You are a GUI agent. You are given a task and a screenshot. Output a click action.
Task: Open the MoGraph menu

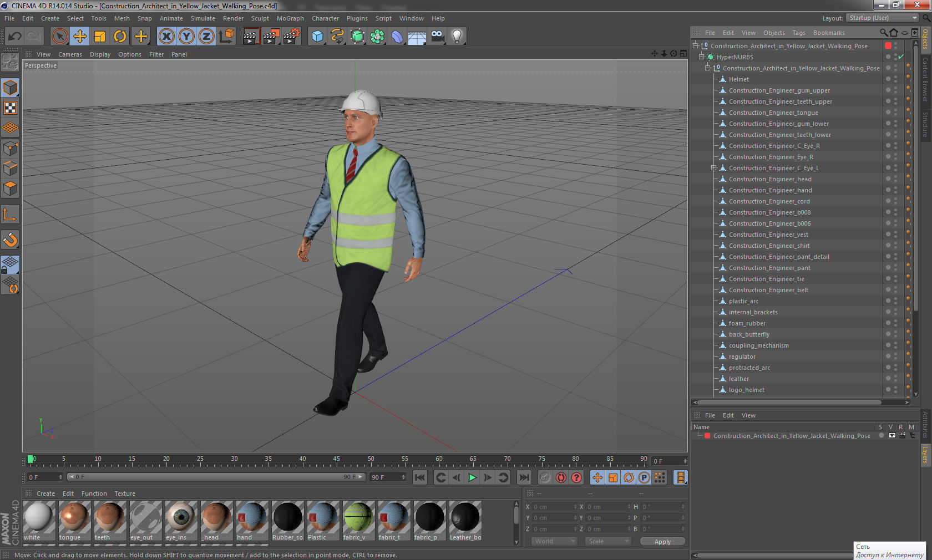(x=290, y=18)
